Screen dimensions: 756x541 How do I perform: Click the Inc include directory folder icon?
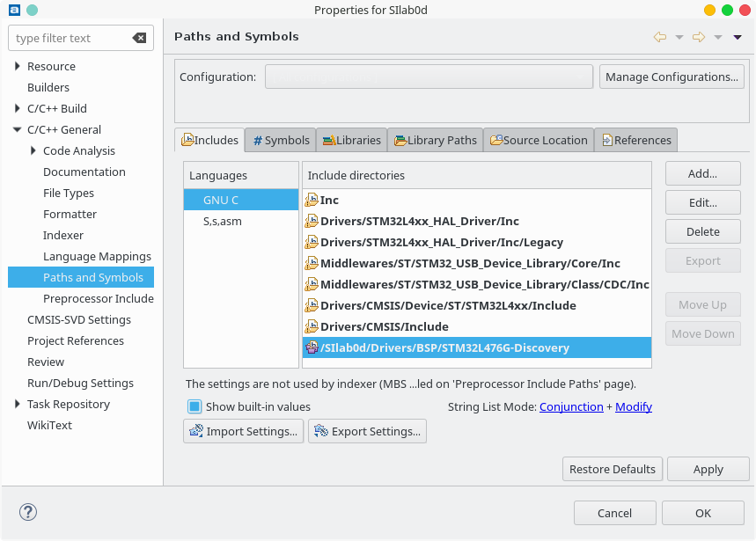[x=312, y=201]
